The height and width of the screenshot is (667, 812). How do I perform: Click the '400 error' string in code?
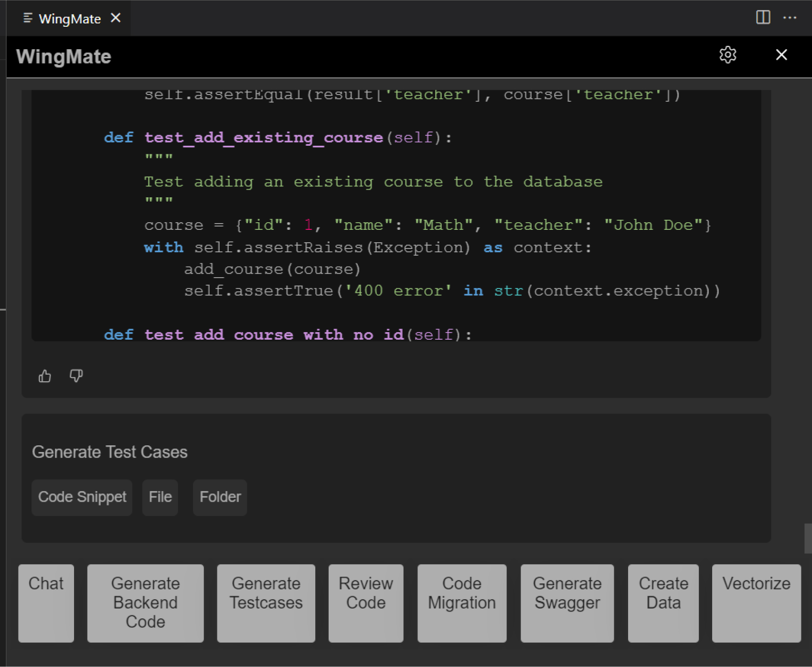[x=398, y=290]
